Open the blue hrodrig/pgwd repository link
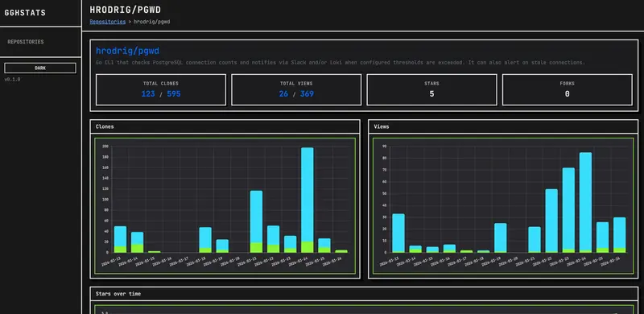The height and width of the screenshot is (314, 644). pos(127,51)
